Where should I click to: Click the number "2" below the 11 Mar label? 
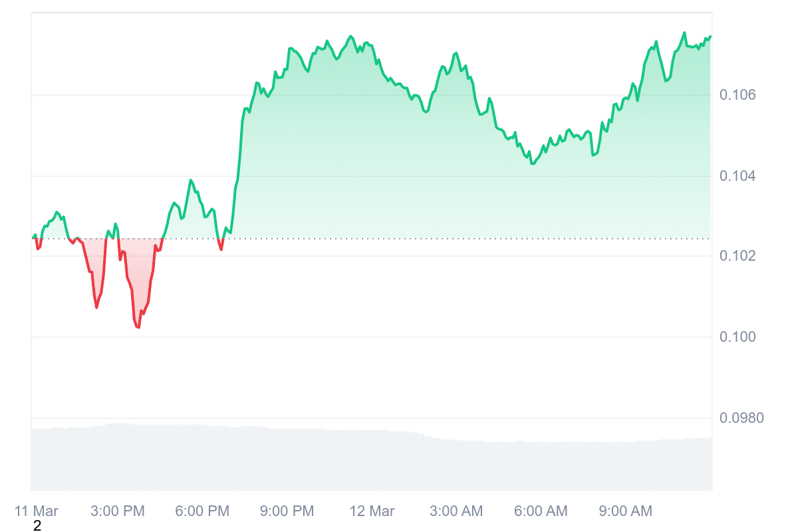(x=37, y=526)
